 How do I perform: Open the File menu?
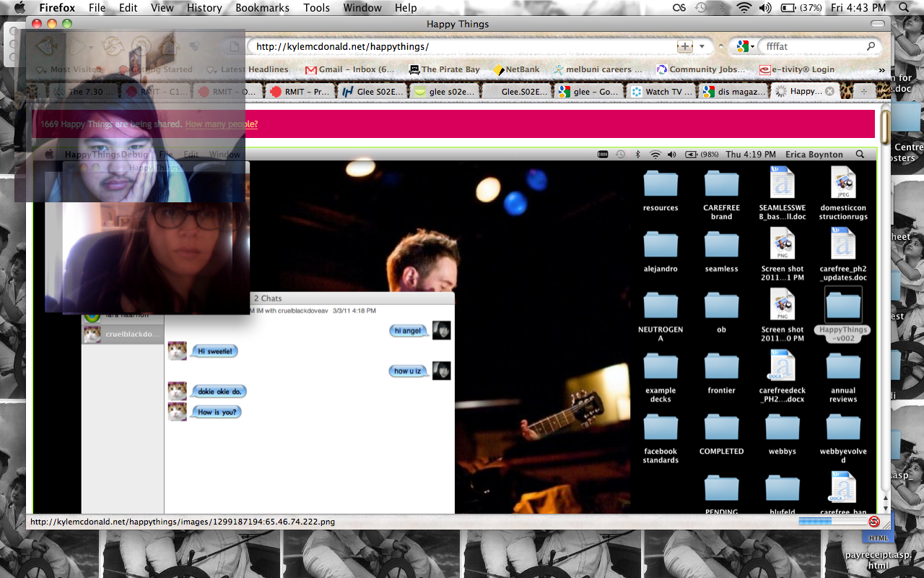(x=97, y=8)
